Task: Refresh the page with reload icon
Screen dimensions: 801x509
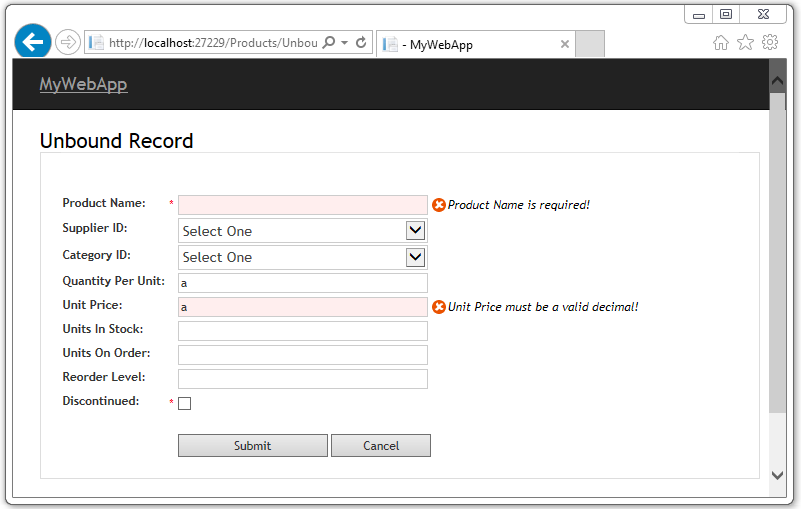Action: pos(361,42)
